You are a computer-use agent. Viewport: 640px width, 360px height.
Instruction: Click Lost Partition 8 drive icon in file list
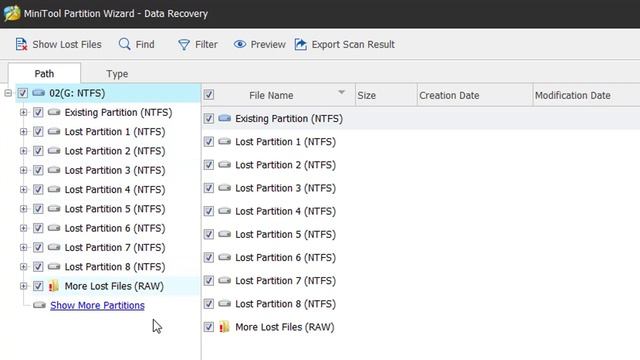click(224, 304)
